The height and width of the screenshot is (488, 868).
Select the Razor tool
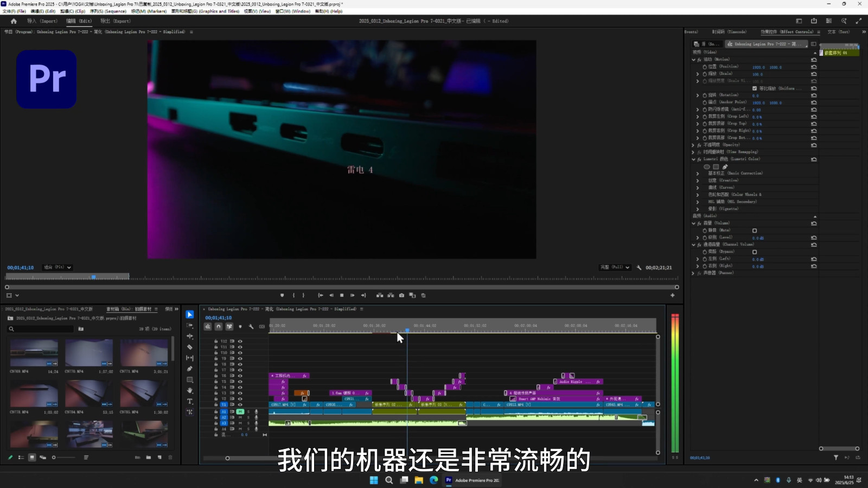pyautogui.click(x=189, y=347)
